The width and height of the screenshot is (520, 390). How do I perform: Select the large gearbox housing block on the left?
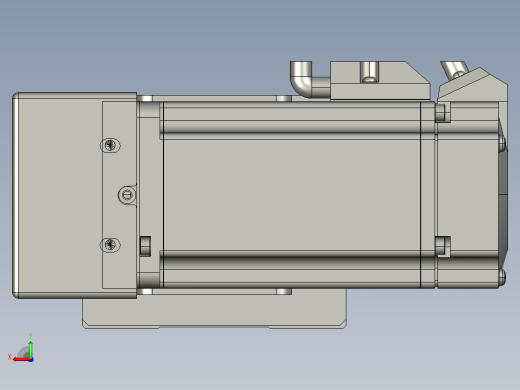[x=75, y=195]
